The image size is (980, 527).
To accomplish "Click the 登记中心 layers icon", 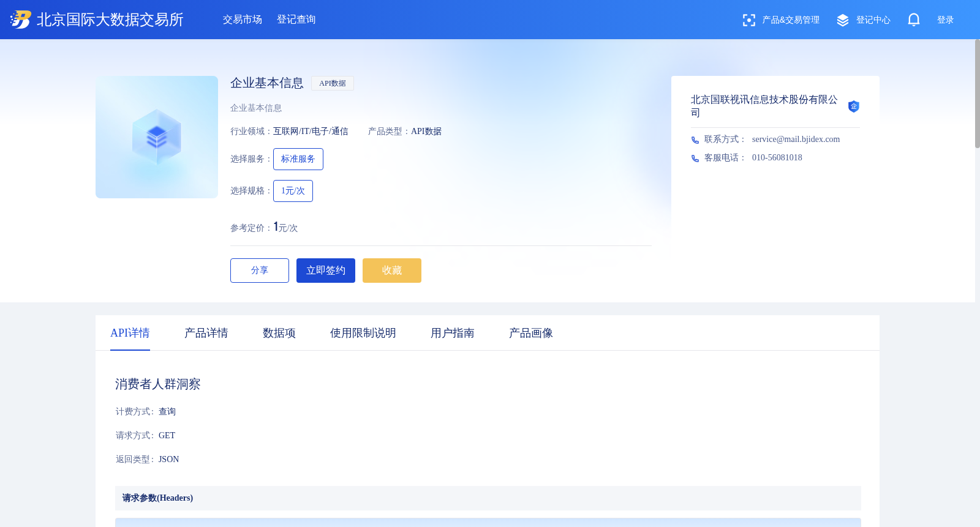I will 843,20.
